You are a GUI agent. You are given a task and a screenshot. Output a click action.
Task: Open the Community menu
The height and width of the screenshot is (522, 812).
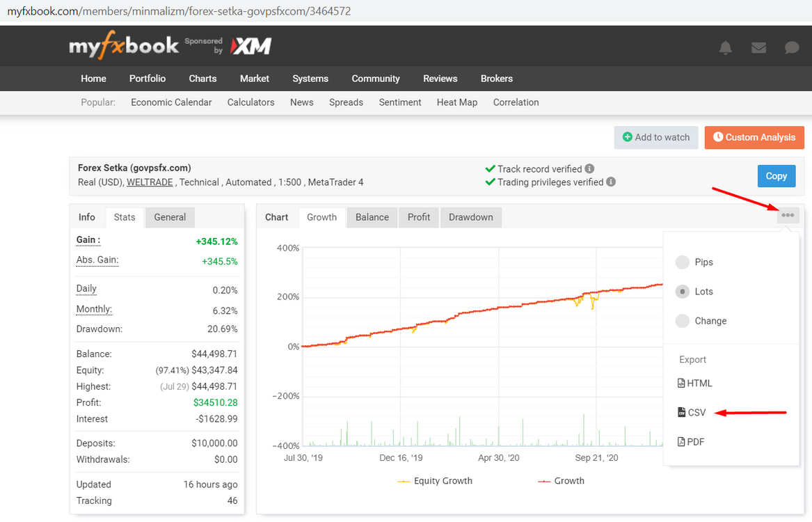376,79
